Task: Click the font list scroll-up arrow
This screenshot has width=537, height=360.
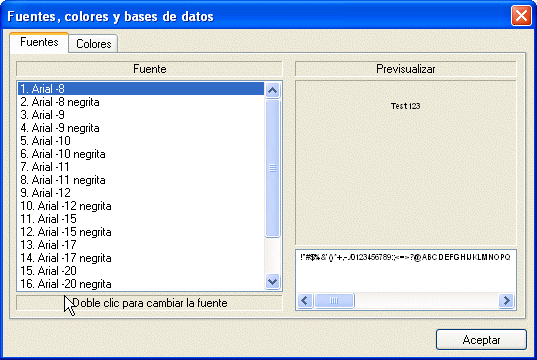Action: (272, 90)
